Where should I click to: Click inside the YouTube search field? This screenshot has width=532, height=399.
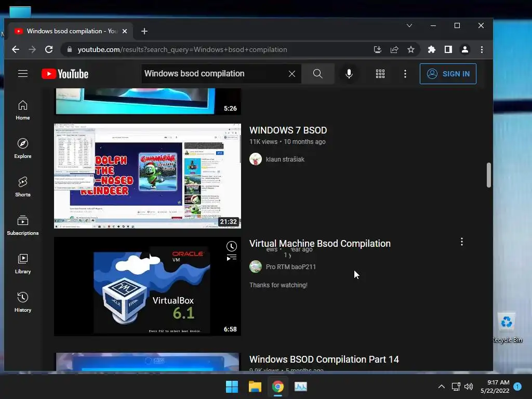(214, 74)
